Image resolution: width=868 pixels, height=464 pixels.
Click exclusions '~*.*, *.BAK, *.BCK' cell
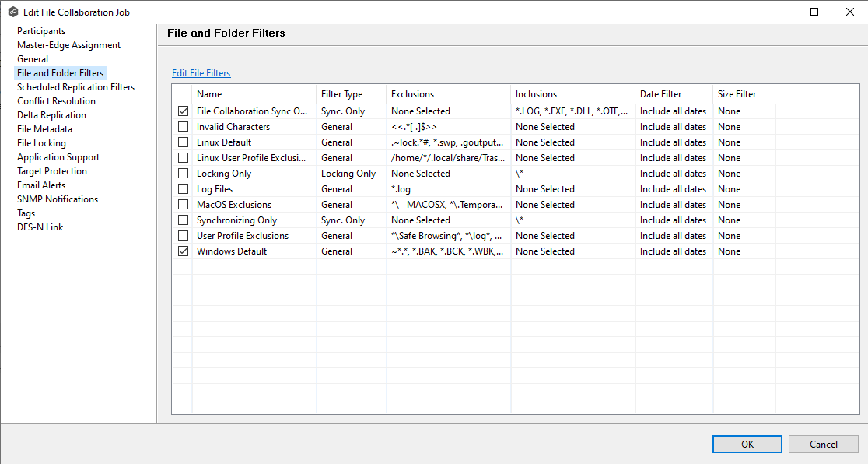pyautogui.click(x=447, y=251)
